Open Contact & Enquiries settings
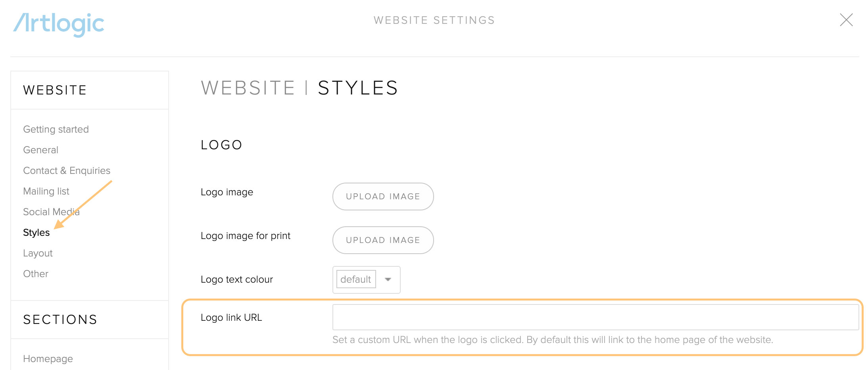 (x=67, y=171)
